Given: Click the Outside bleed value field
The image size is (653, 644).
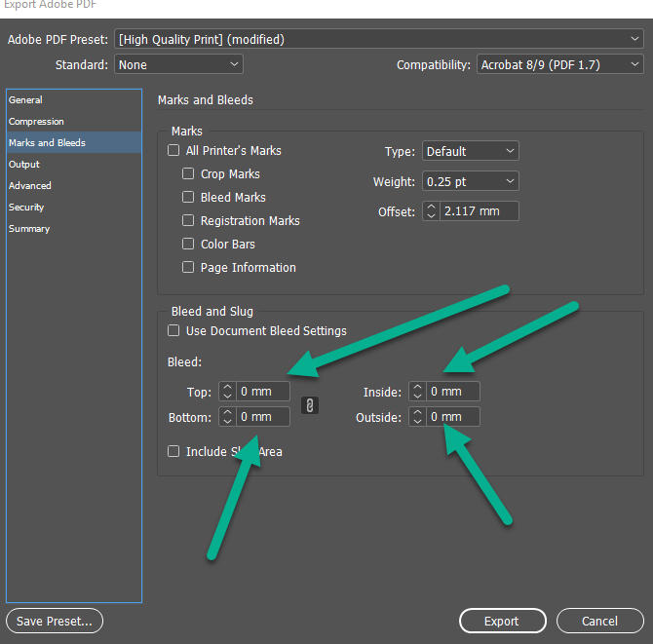Looking at the screenshot, I should click(453, 417).
